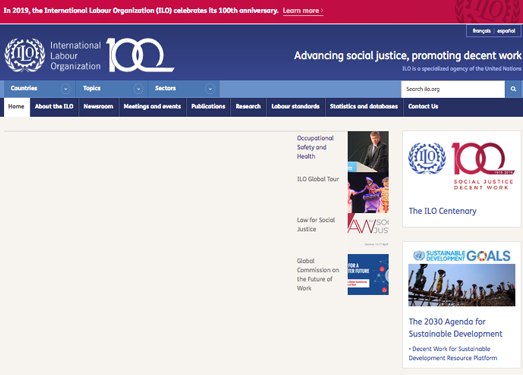Open Statistics and databases menu item
The width and height of the screenshot is (523, 375).
364,107
